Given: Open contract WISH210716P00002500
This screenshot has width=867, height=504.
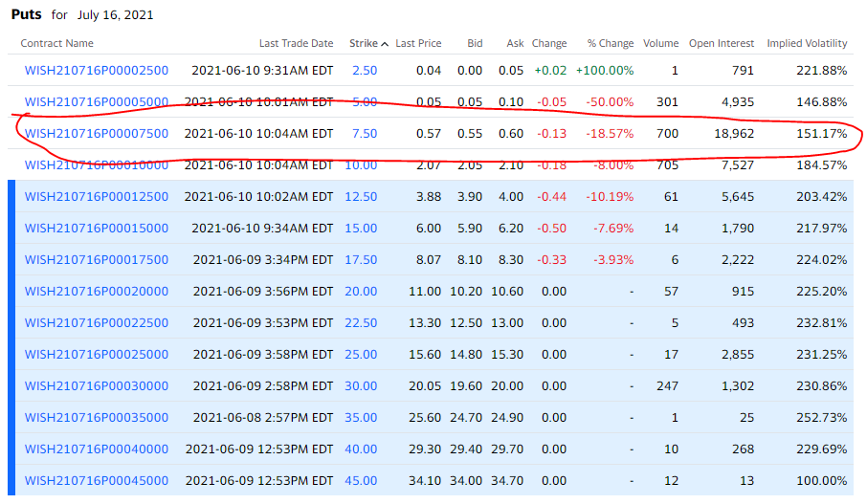Looking at the screenshot, I should (97, 70).
